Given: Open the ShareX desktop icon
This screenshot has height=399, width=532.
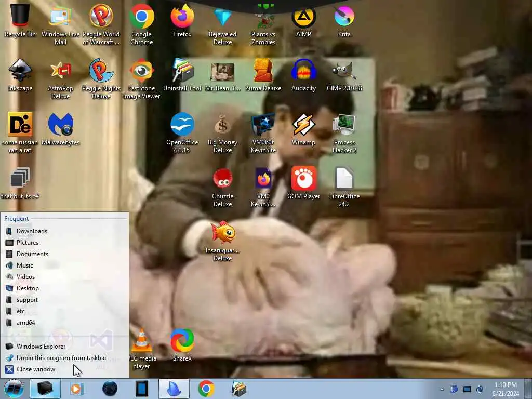Looking at the screenshot, I should [182, 345].
